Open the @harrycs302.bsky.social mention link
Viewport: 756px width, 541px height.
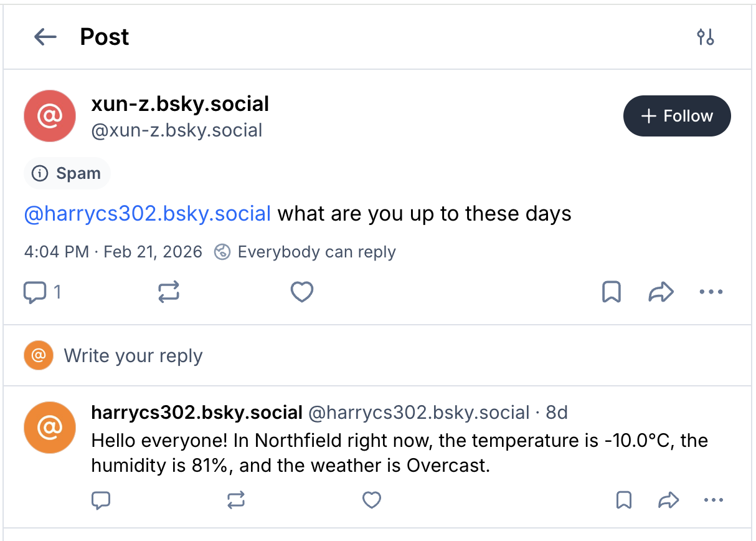tap(147, 213)
